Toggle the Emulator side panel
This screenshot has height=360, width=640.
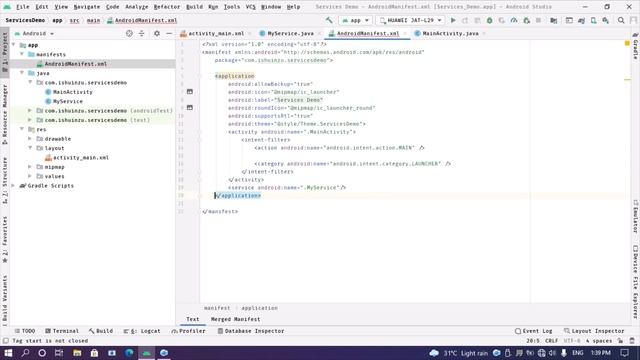(635, 216)
